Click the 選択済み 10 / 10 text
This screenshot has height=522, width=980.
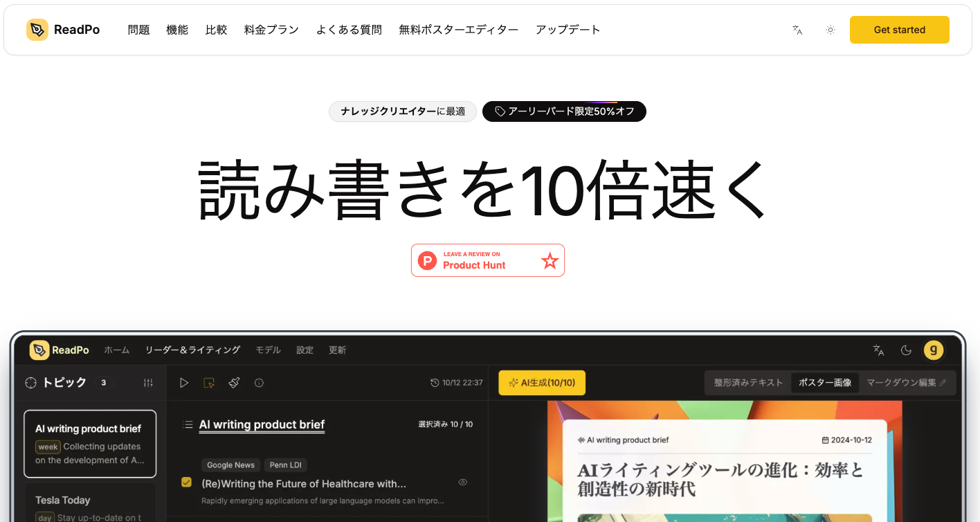click(x=446, y=424)
